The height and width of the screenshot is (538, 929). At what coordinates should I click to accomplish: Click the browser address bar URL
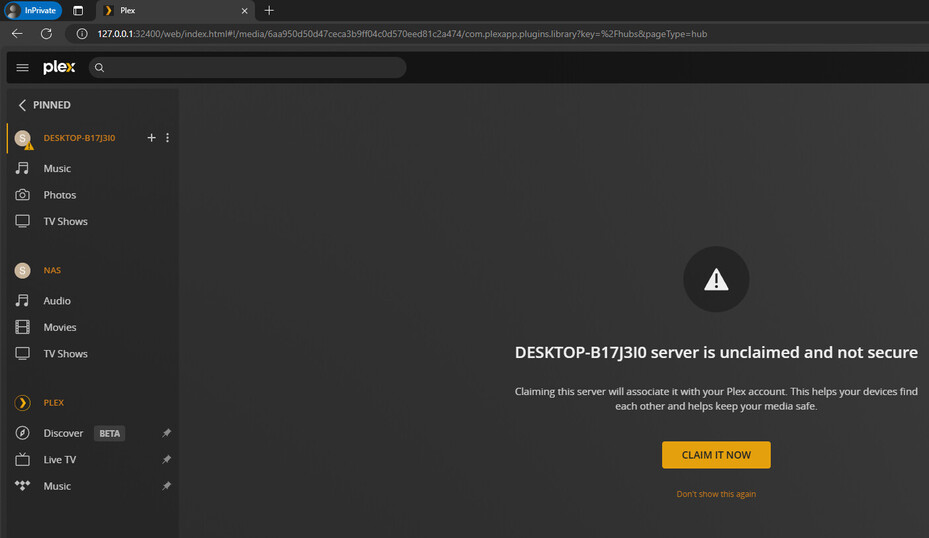pyautogui.click(x=402, y=34)
